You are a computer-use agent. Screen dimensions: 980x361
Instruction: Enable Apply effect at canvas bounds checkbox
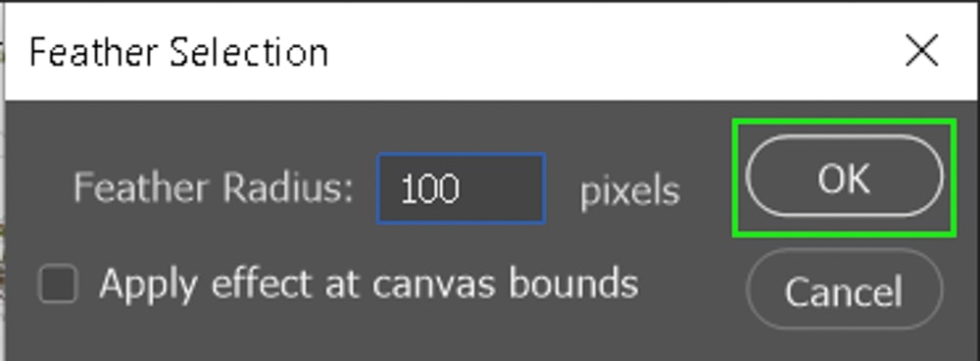(58, 284)
